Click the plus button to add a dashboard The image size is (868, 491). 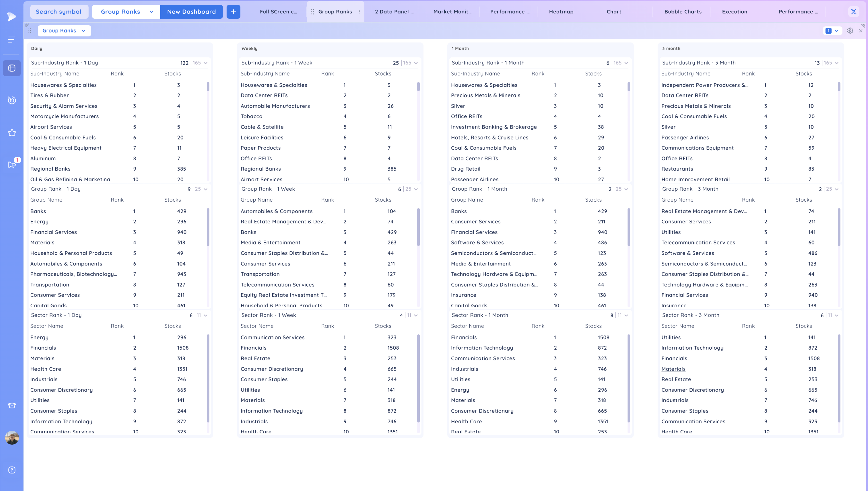tap(233, 12)
